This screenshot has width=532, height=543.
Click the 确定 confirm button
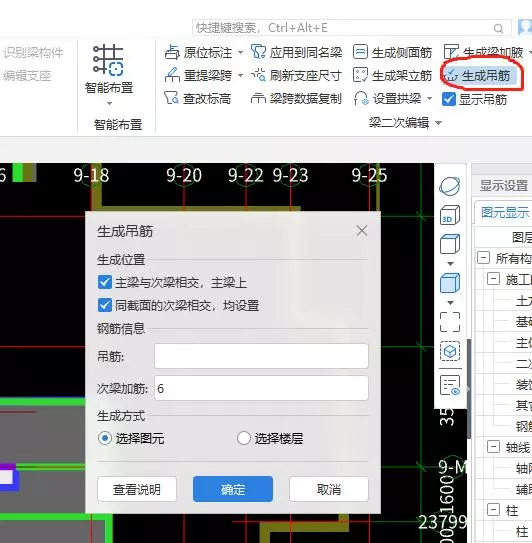pos(233,489)
